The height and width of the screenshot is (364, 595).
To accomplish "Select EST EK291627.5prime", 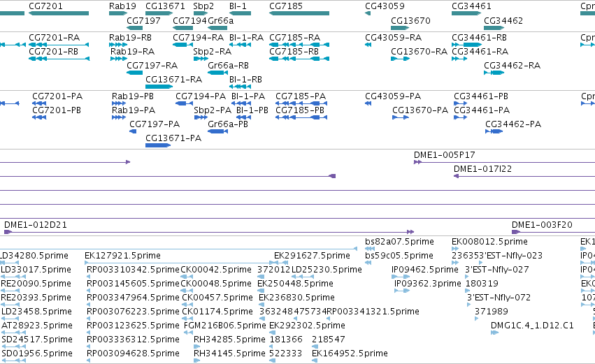I will [282, 263].
